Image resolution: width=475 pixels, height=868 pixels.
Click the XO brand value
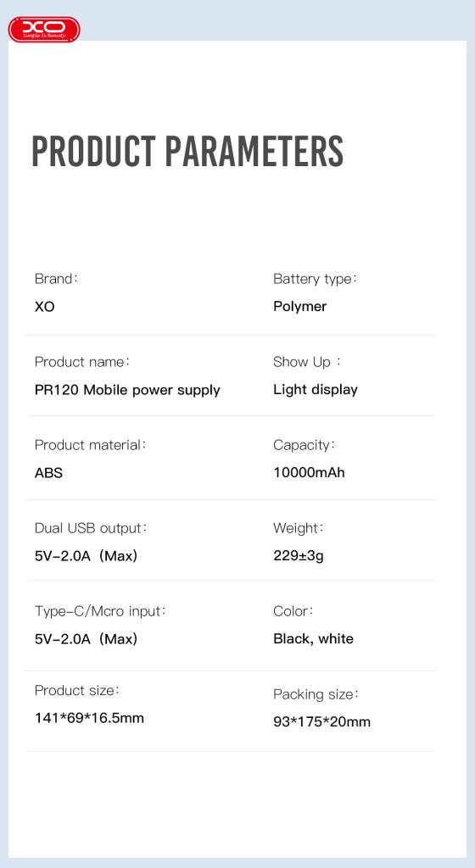45,307
